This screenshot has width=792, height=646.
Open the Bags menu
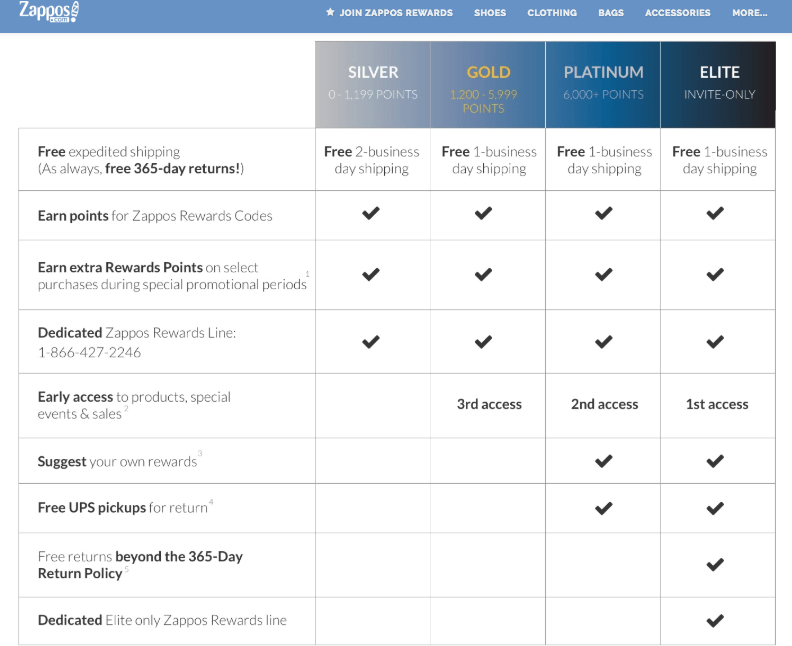coord(611,13)
